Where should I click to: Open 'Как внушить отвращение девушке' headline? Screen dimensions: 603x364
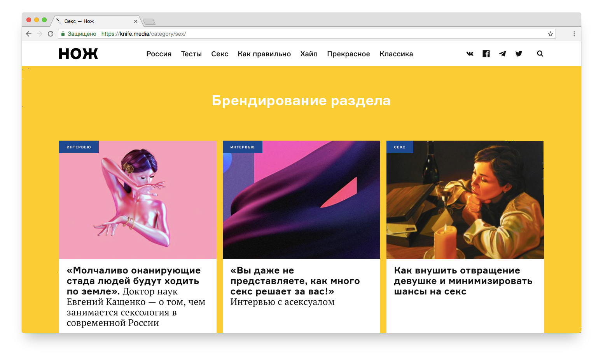(463, 281)
